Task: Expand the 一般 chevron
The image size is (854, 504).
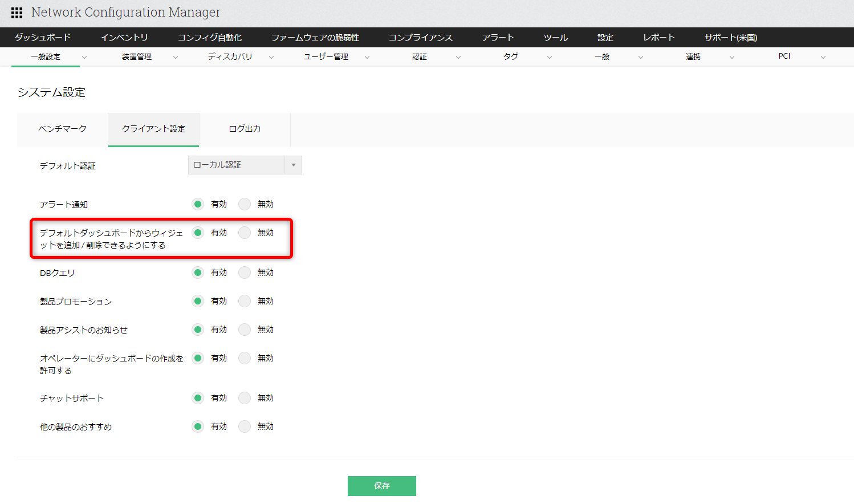Action: pyautogui.click(x=641, y=57)
